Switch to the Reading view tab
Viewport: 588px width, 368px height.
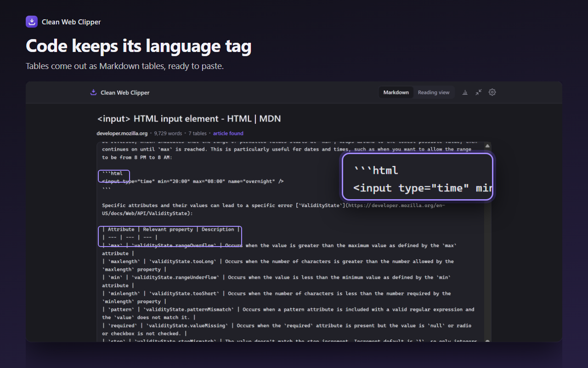(x=434, y=92)
